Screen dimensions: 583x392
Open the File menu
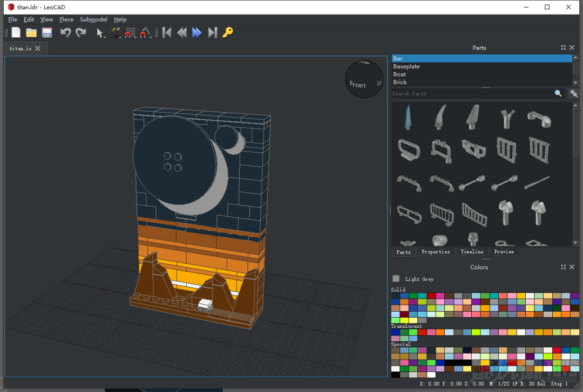click(12, 19)
